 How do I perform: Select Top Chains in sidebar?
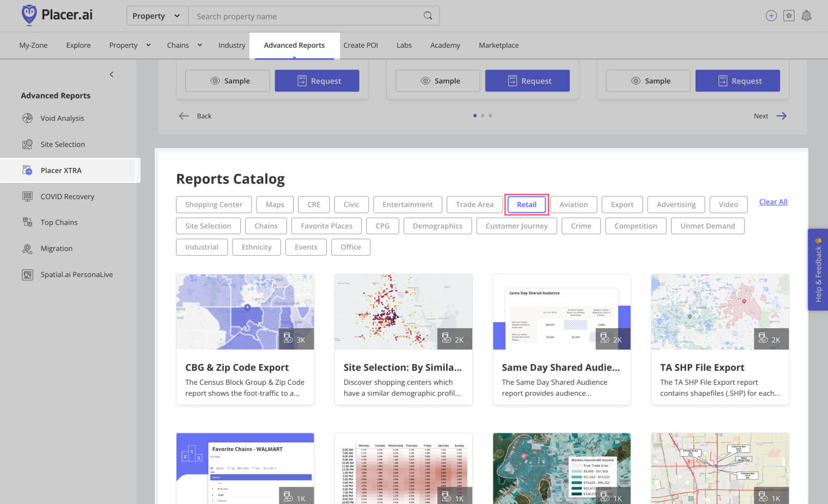[x=59, y=222]
